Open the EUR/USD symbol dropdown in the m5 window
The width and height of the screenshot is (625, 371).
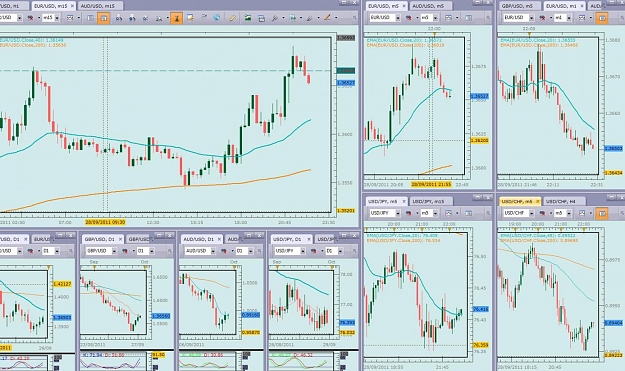[x=397, y=18]
